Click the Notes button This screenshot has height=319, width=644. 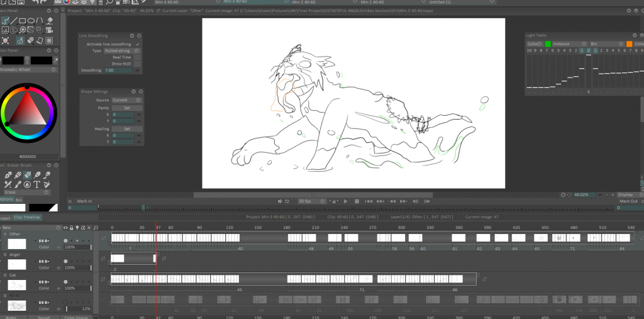point(11,317)
